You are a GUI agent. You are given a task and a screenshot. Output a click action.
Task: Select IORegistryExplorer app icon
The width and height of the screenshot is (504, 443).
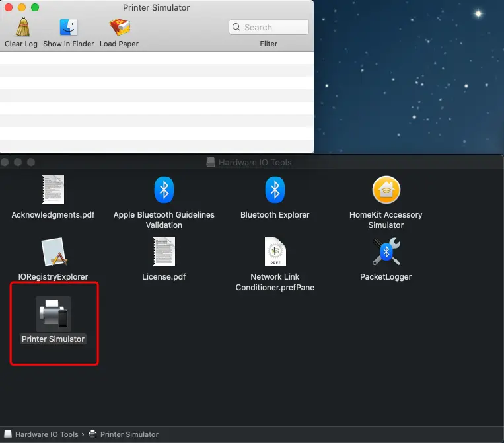click(x=54, y=252)
